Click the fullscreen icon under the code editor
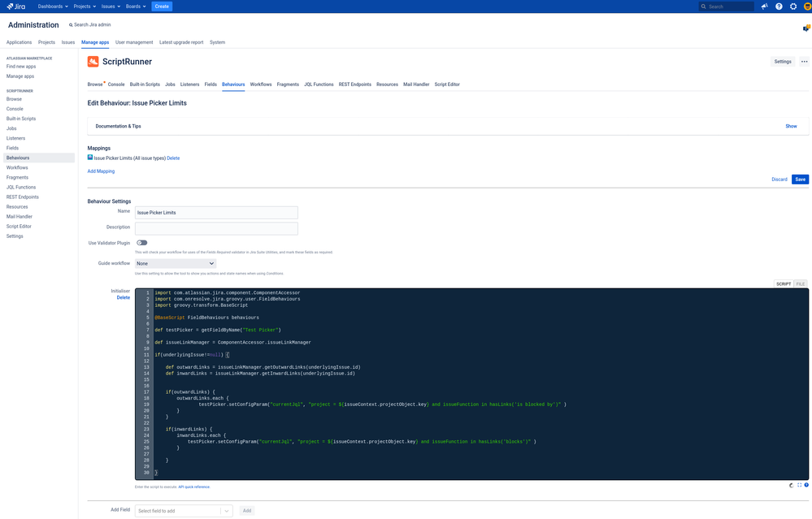The image size is (812, 519). [799, 486]
